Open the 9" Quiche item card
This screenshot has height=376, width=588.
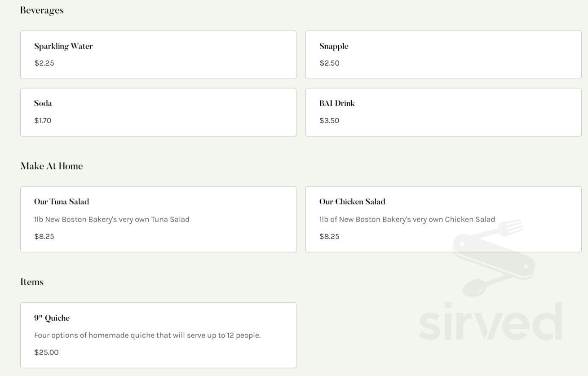click(158, 335)
